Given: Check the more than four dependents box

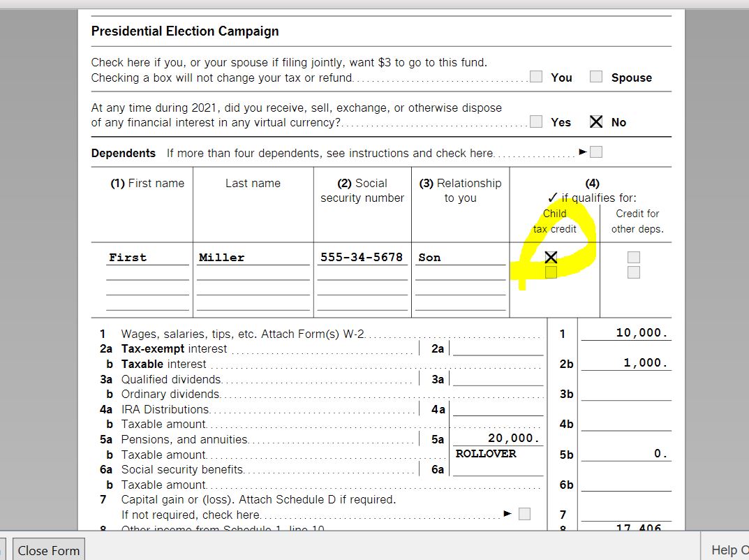Looking at the screenshot, I should pos(595,152).
